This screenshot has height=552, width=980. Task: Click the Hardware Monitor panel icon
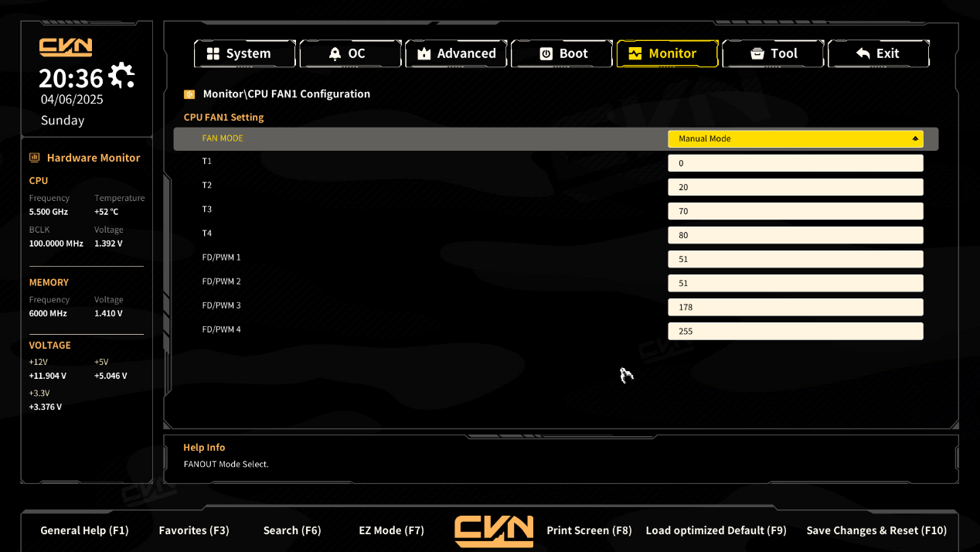point(34,158)
